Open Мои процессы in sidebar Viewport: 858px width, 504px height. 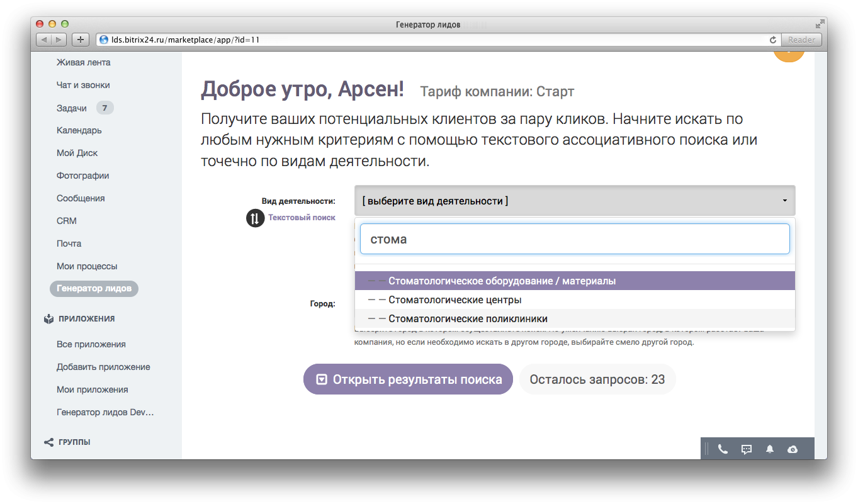(87, 266)
